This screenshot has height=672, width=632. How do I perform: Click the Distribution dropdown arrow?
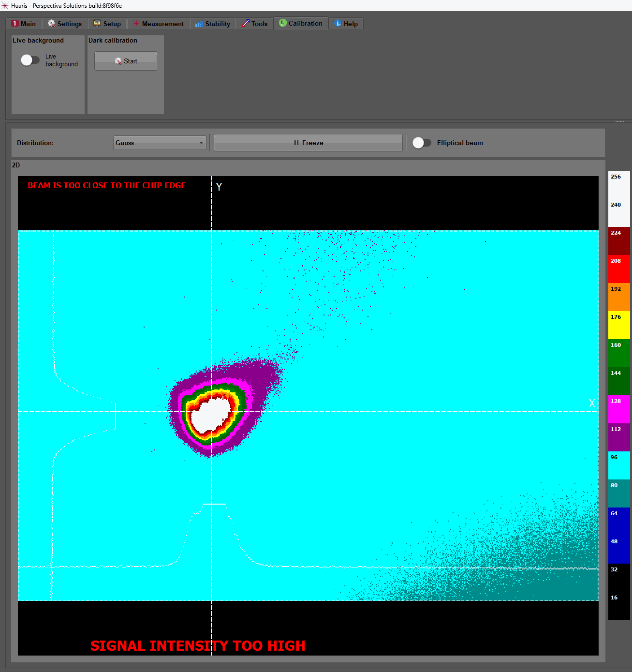click(200, 143)
